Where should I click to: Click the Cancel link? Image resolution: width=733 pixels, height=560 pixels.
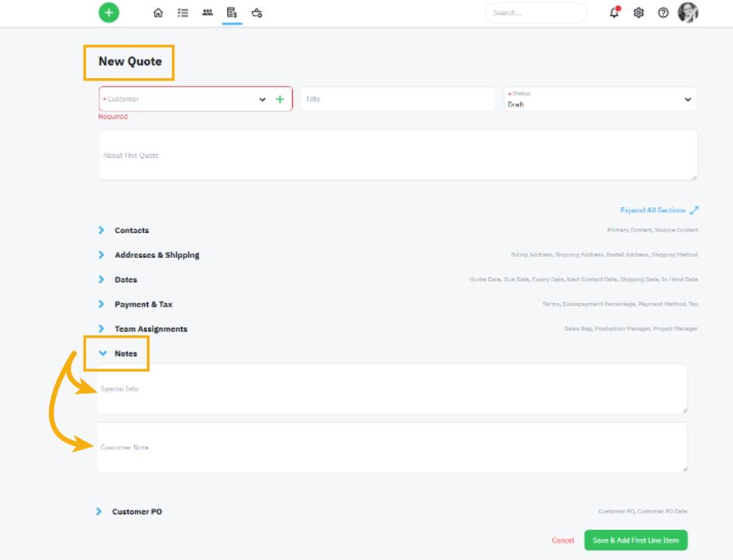[x=563, y=541]
